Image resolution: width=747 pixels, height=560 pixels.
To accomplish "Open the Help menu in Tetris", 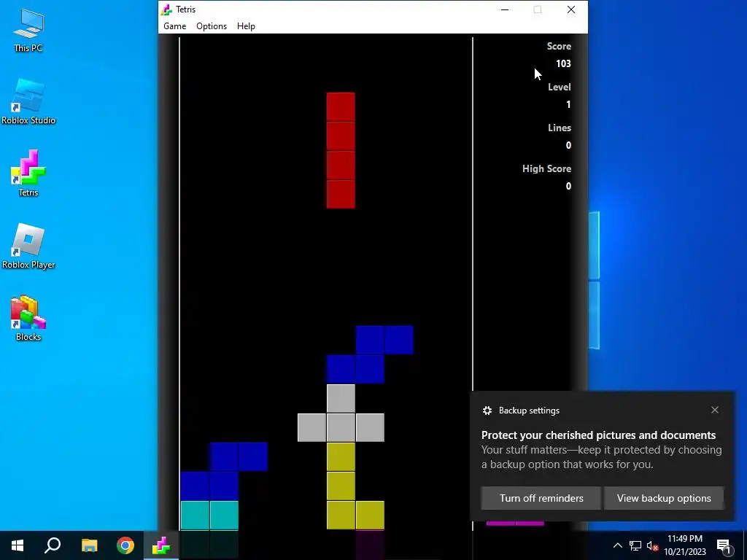I will tap(246, 26).
